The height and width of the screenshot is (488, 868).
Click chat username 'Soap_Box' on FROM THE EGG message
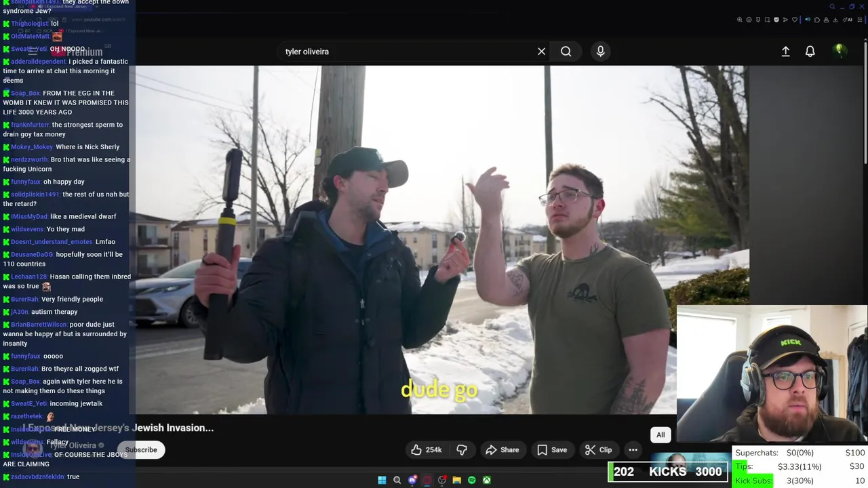(25, 93)
